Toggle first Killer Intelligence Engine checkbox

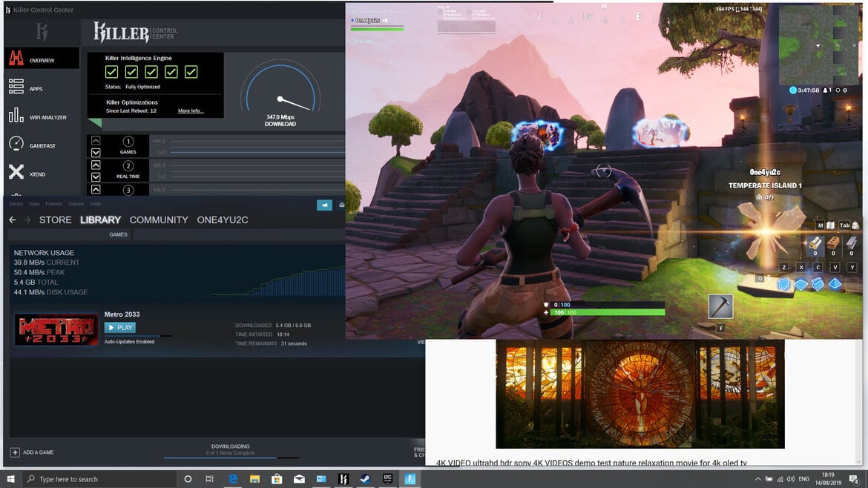pos(111,72)
